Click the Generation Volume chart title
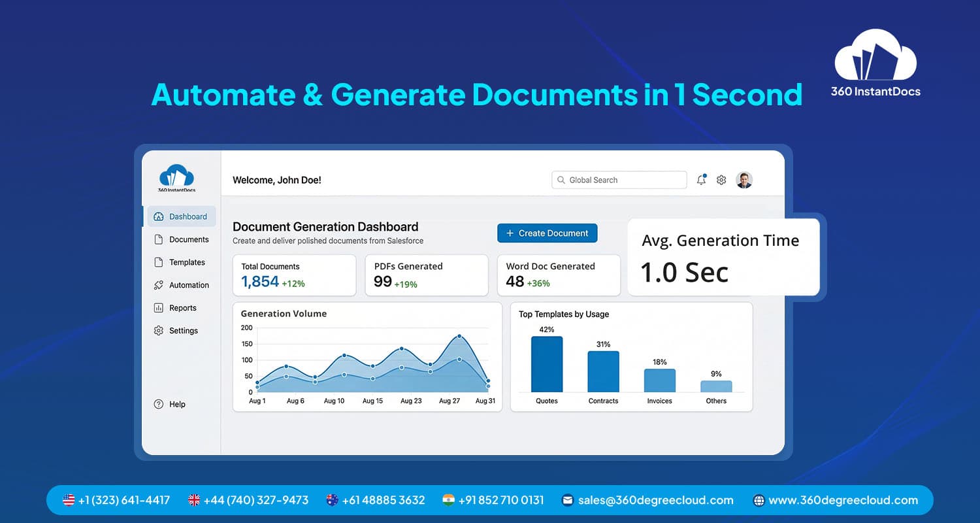The width and height of the screenshot is (980, 523). coord(284,314)
